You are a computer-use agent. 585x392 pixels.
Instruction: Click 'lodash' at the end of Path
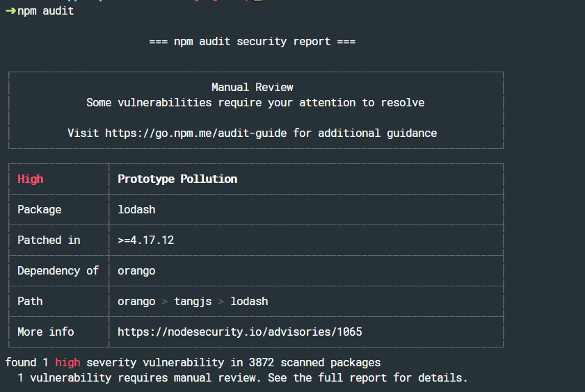pyautogui.click(x=249, y=301)
